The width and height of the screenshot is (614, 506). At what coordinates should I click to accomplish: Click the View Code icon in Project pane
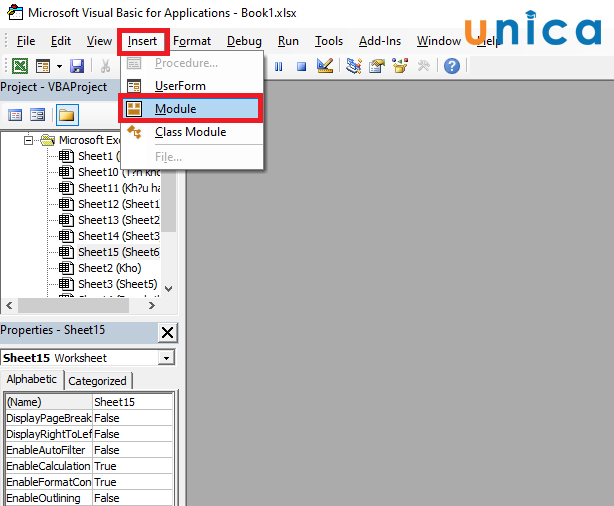[x=15, y=115]
